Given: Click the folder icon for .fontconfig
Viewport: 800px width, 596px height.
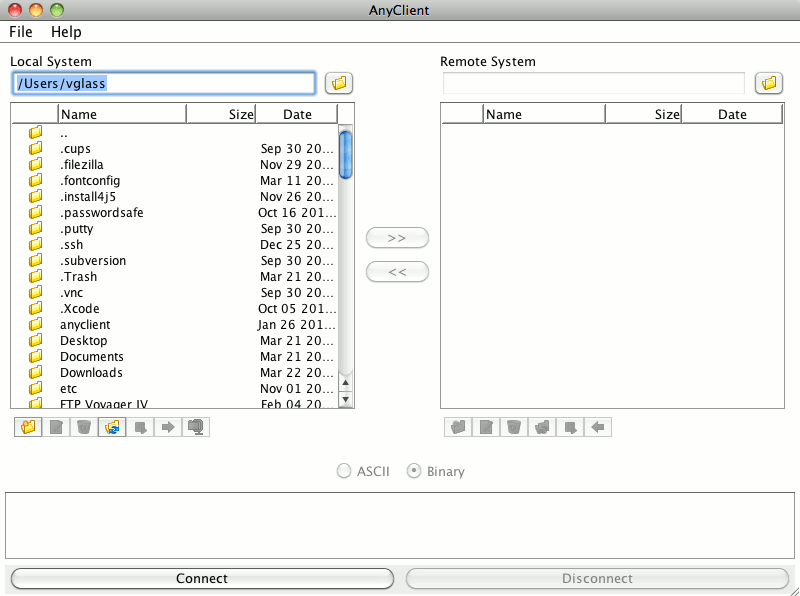Looking at the screenshot, I should coord(36,180).
